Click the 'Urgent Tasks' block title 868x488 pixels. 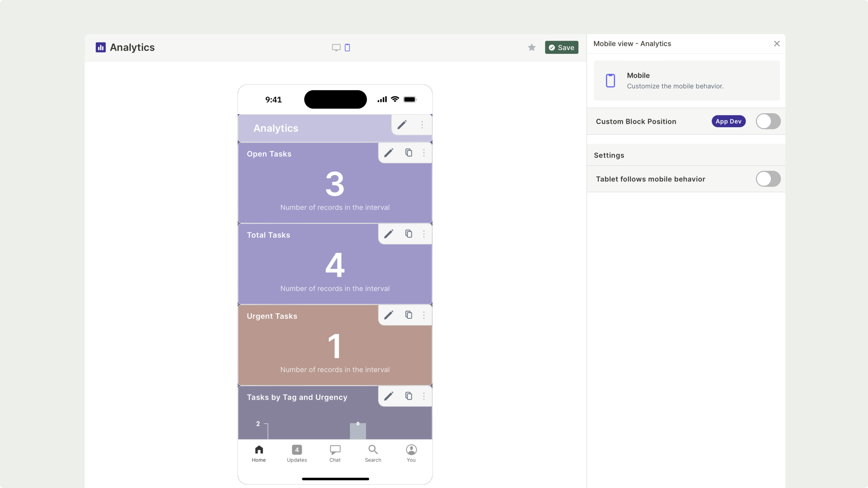tap(272, 316)
